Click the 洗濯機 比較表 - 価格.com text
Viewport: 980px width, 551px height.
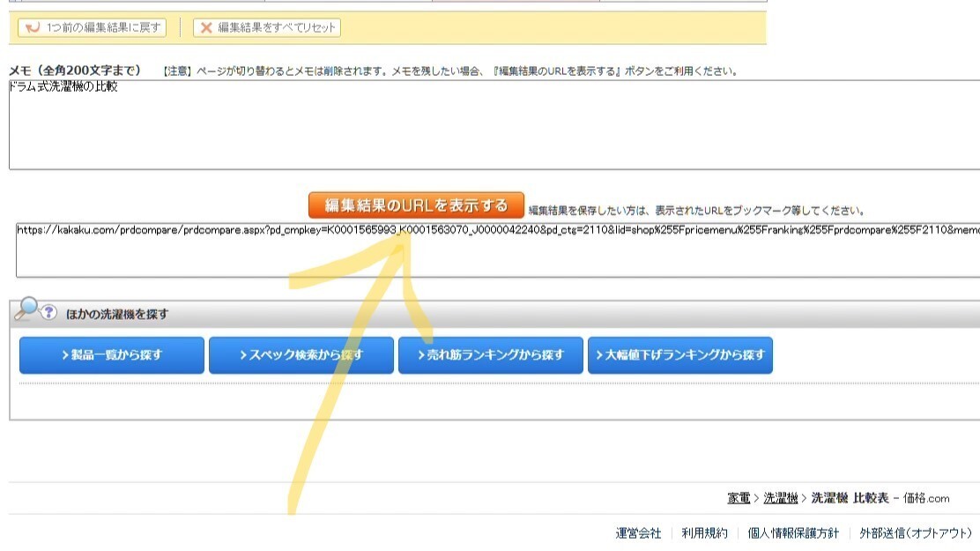[880, 498]
